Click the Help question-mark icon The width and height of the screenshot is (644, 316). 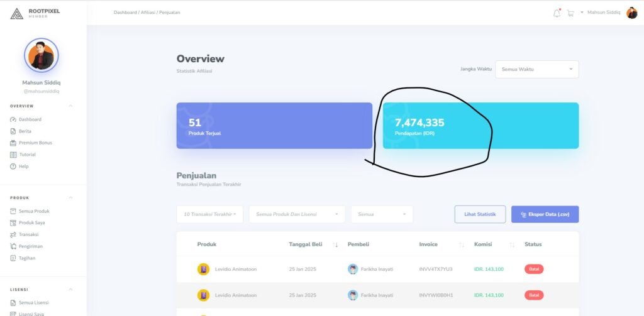tap(13, 166)
